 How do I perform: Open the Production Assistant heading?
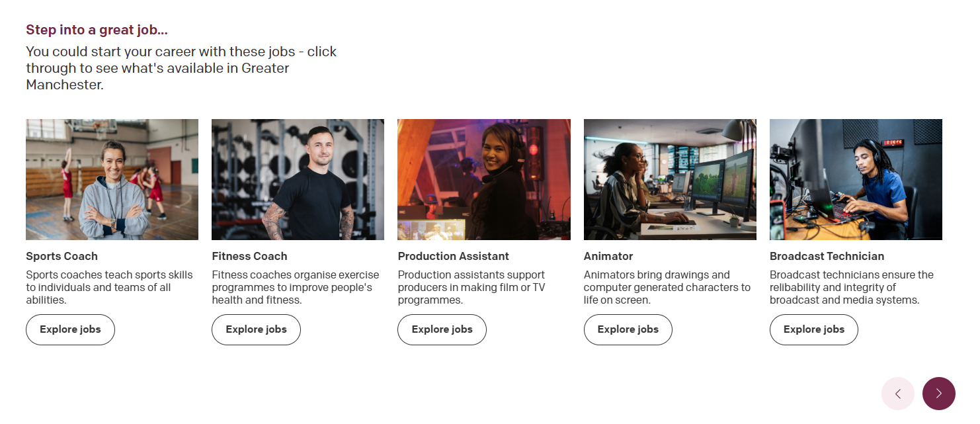453,256
